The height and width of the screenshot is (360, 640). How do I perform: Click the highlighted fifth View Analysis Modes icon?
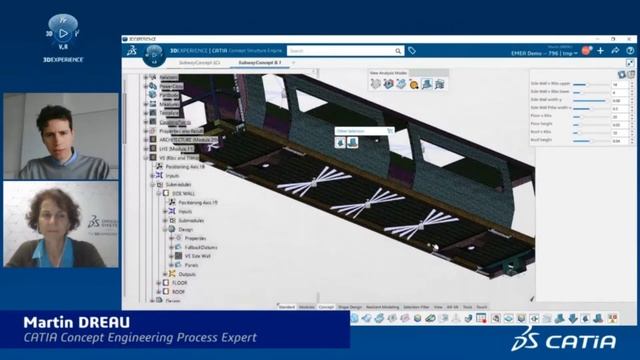click(427, 84)
